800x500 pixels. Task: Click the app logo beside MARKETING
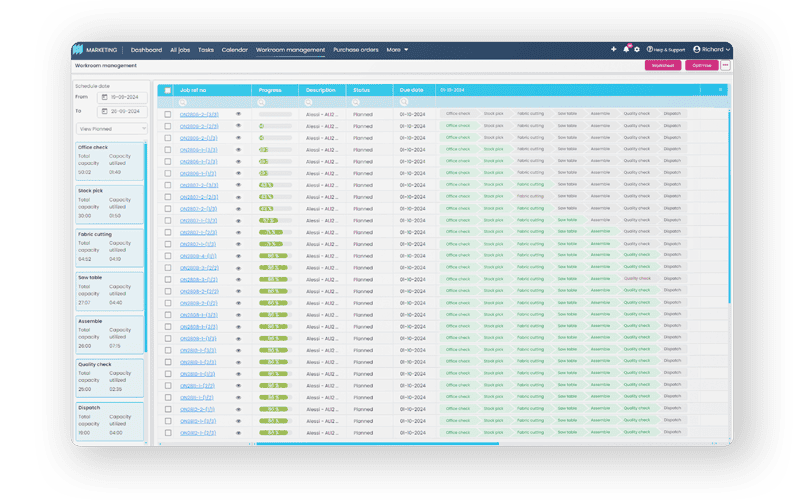click(x=78, y=49)
